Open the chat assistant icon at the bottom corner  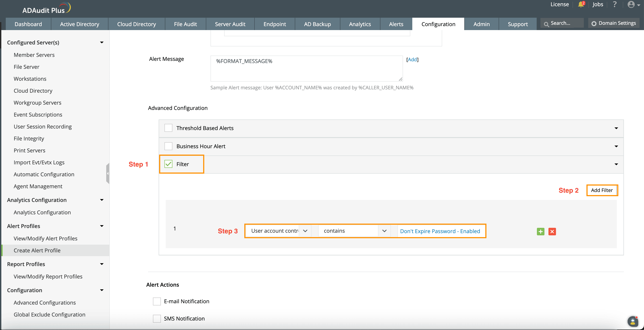tap(632, 321)
